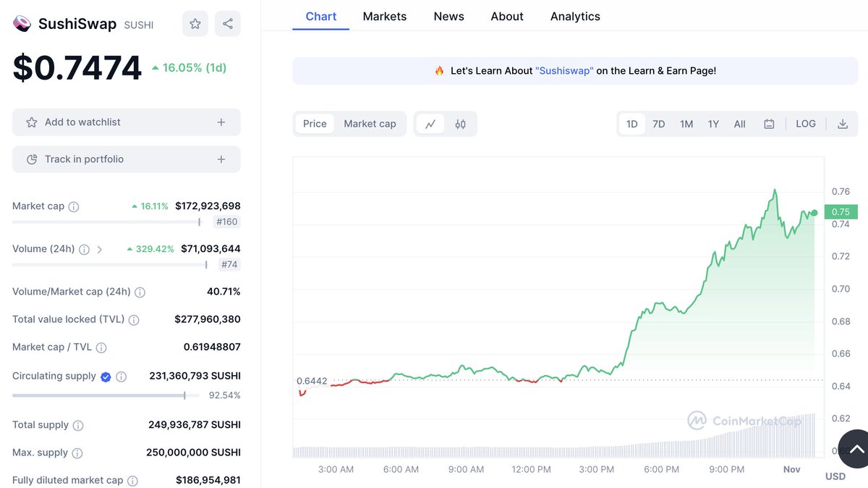
Task: Open the share icon next to SushiSwap
Action: [x=227, y=23]
